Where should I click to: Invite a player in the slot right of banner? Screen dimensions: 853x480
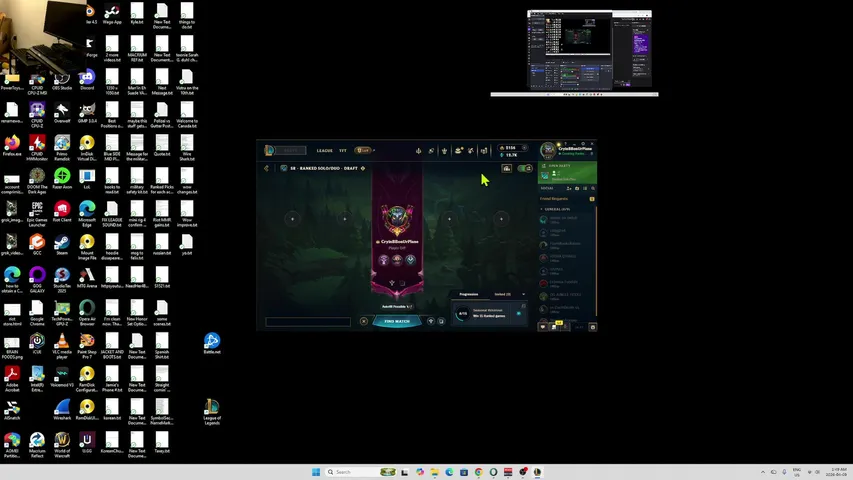449,219
